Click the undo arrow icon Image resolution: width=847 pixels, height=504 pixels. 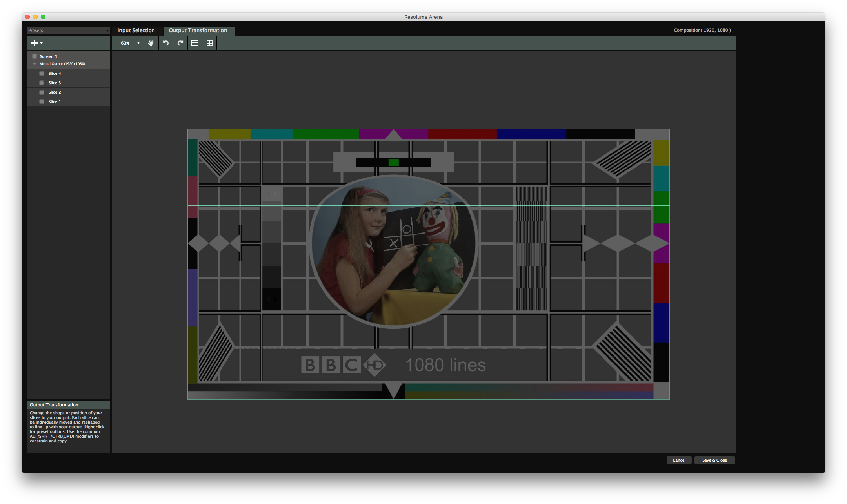coord(166,43)
